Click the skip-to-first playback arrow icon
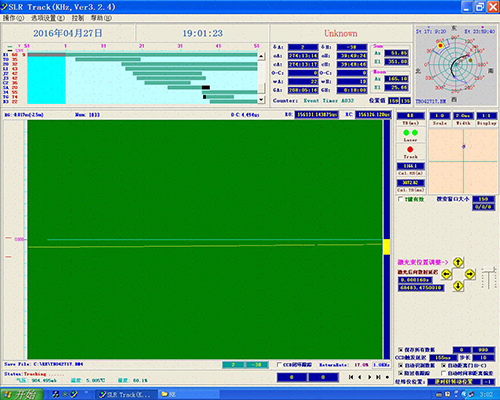 point(351,377)
